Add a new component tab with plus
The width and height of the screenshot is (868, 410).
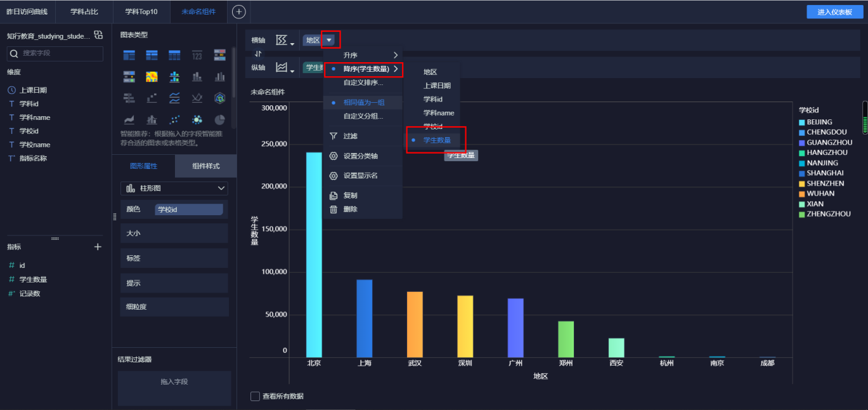pyautogui.click(x=238, y=11)
